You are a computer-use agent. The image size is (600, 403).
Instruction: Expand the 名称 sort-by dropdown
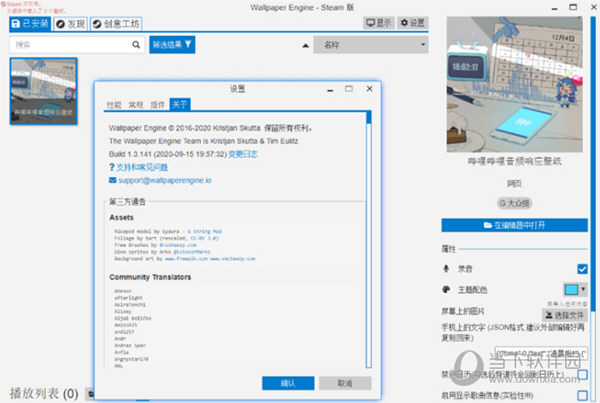370,45
